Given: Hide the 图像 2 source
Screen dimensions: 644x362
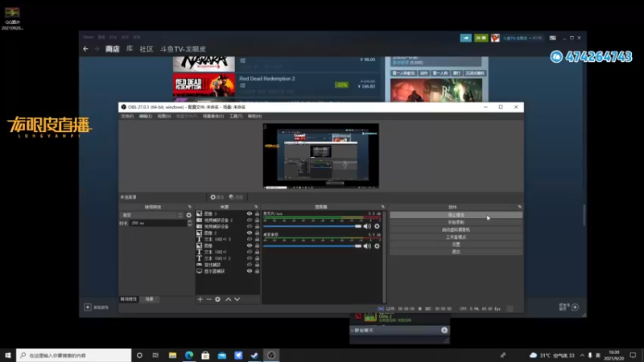Looking at the screenshot, I should click(x=250, y=232).
